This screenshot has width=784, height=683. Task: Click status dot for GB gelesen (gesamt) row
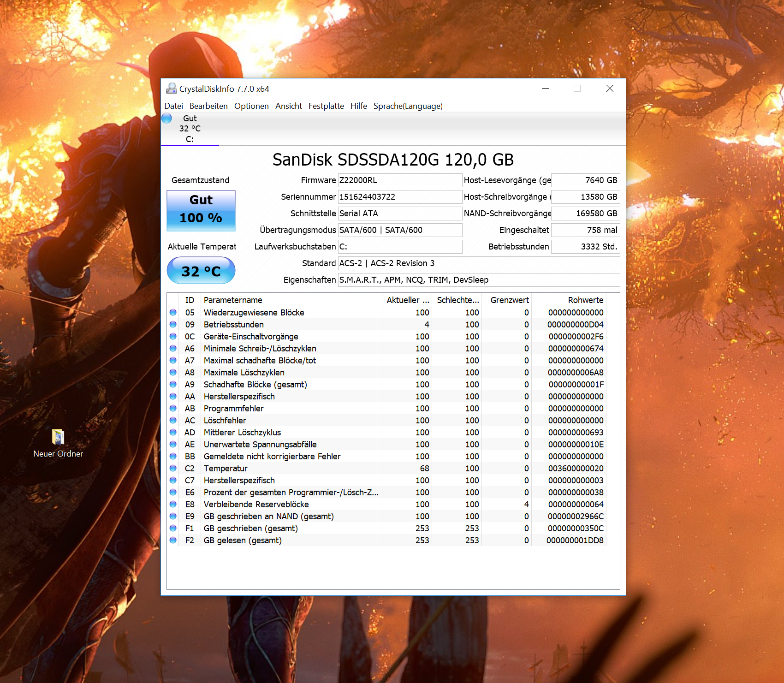click(x=173, y=540)
